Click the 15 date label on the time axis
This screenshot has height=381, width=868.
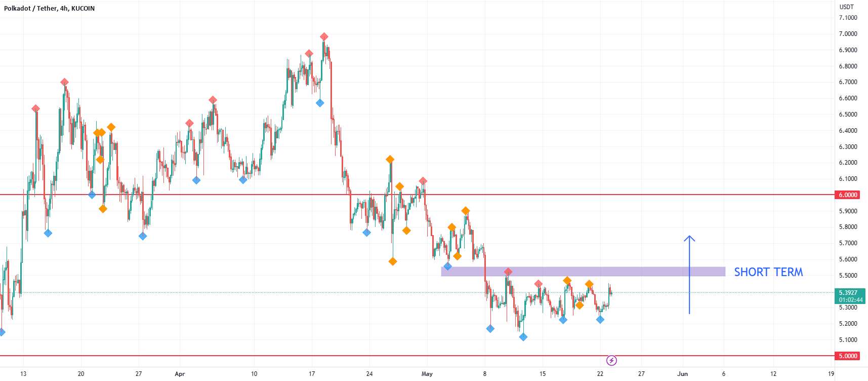click(543, 374)
